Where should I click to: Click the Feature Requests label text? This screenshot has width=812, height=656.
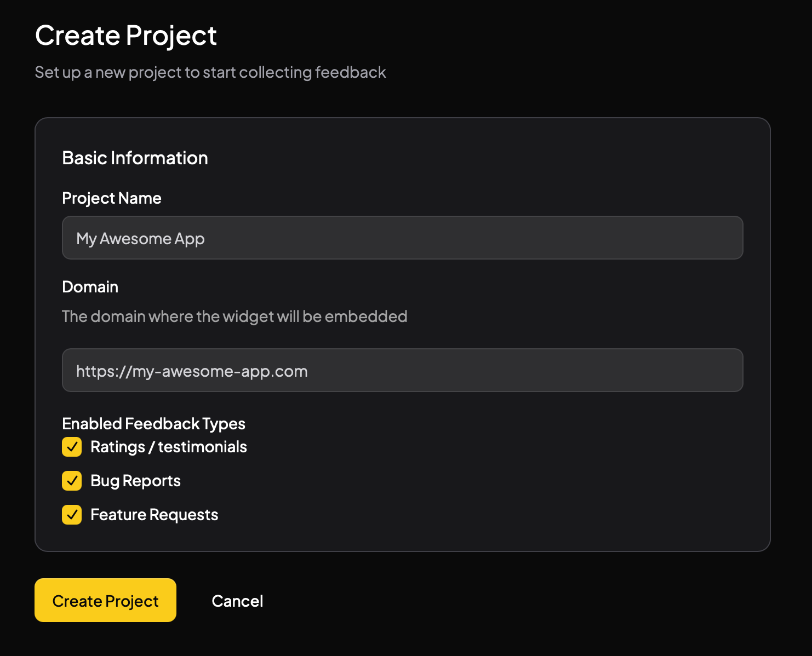pyautogui.click(x=154, y=515)
